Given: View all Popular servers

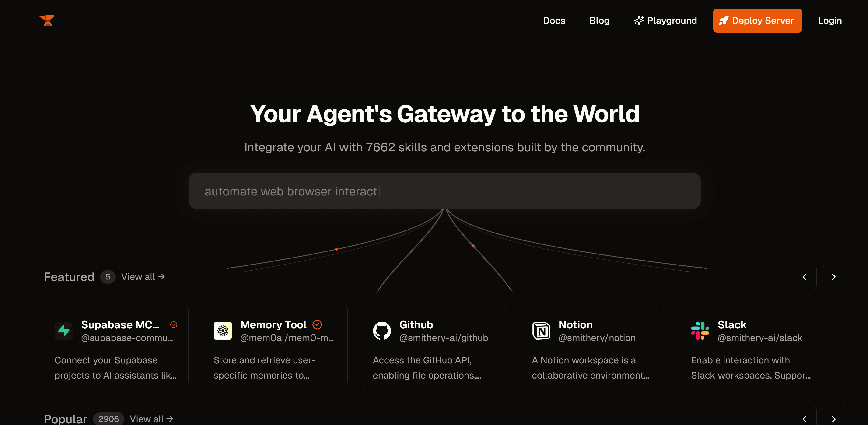Looking at the screenshot, I should click(151, 419).
